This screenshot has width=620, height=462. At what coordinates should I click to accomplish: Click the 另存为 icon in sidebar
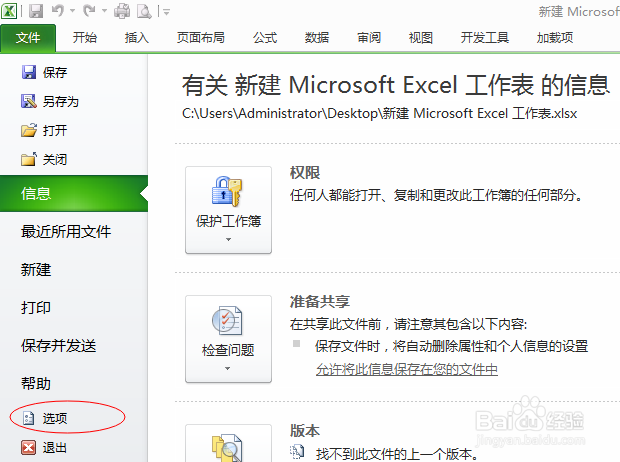tap(28, 101)
